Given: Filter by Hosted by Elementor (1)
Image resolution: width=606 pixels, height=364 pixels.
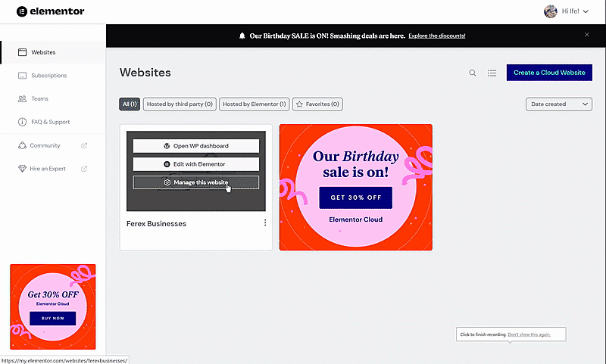Looking at the screenshot, I should coord(254,104).
